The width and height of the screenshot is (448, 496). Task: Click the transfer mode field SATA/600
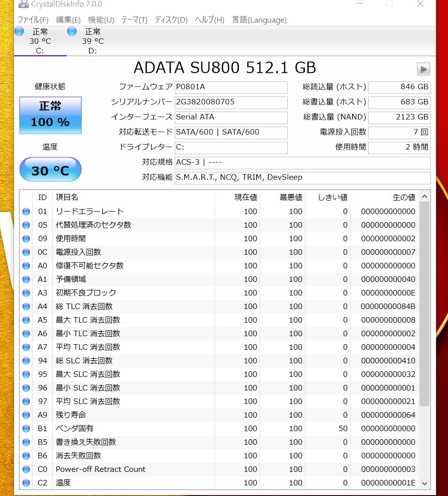pos(231,132)
